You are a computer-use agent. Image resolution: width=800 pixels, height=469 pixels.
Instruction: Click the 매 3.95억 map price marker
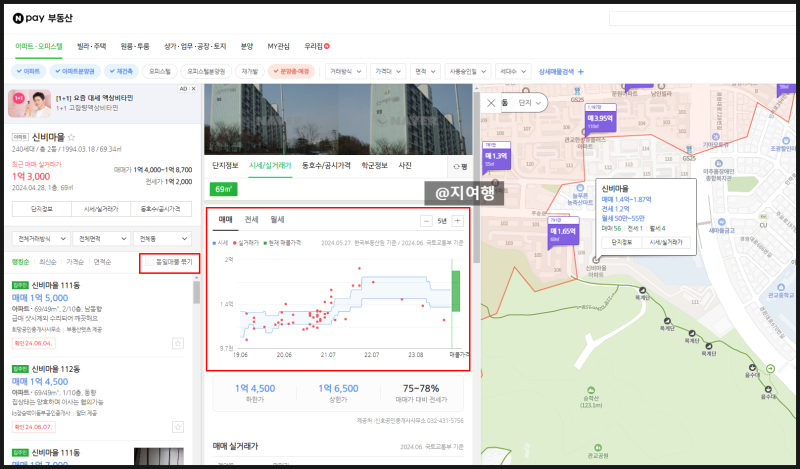coord(601,118)
